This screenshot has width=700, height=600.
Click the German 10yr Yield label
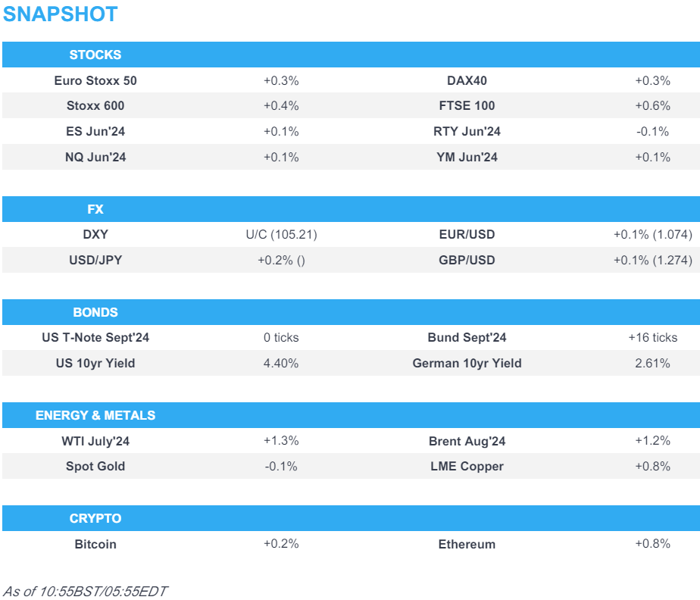tap(467, 364)
